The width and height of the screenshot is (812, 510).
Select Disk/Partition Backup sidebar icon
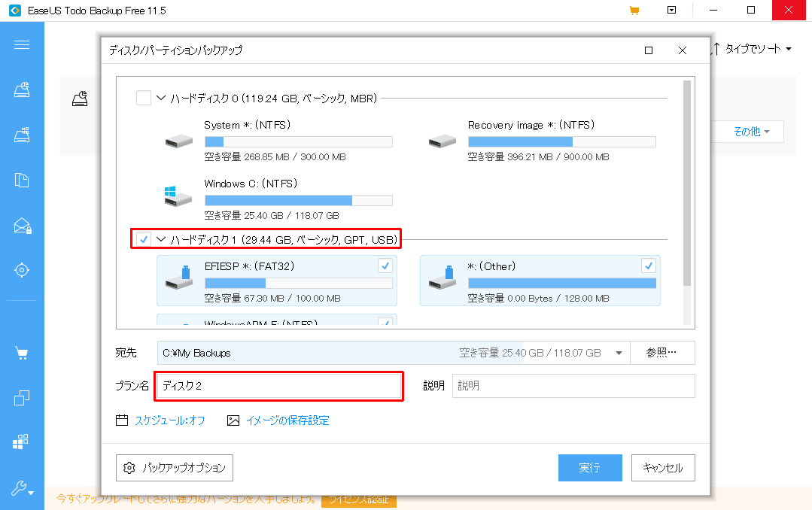22,90
